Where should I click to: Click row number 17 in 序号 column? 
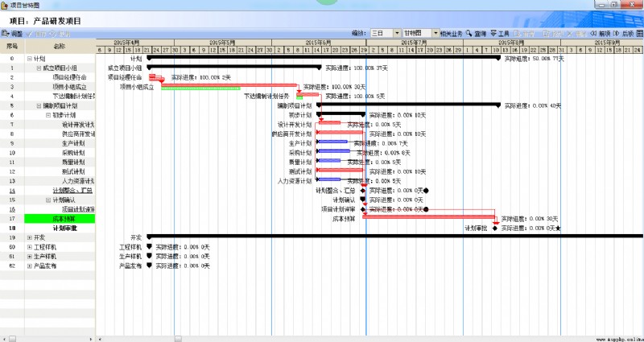tap(12, 219)
